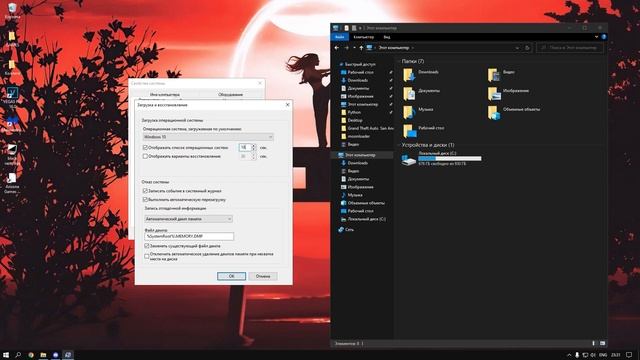Select VEGAS Pro desktop shortcut
This screenshot has width=640, height=360.
click(12, 97)
